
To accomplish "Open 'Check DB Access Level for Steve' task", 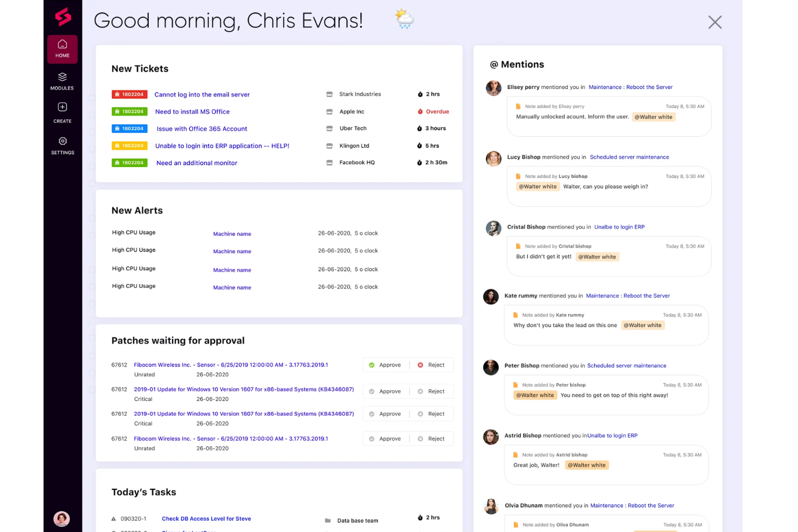I will pos(207,519).
